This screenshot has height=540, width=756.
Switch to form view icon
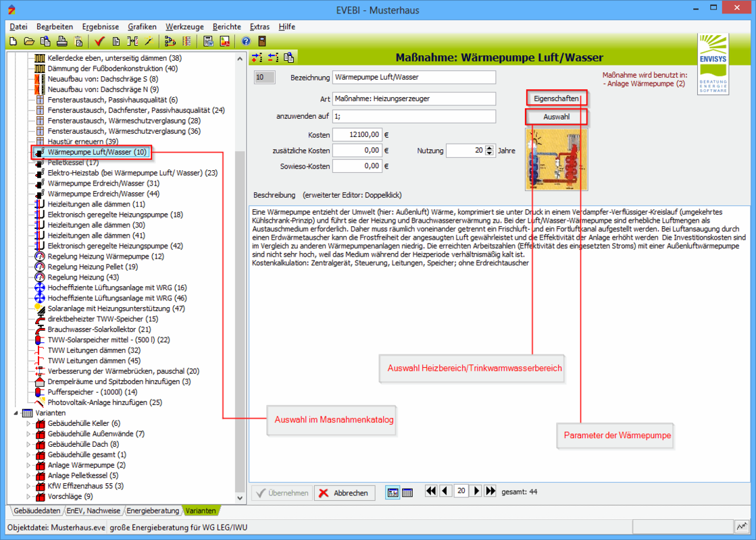pyautogui.click(x=392, y=493)
